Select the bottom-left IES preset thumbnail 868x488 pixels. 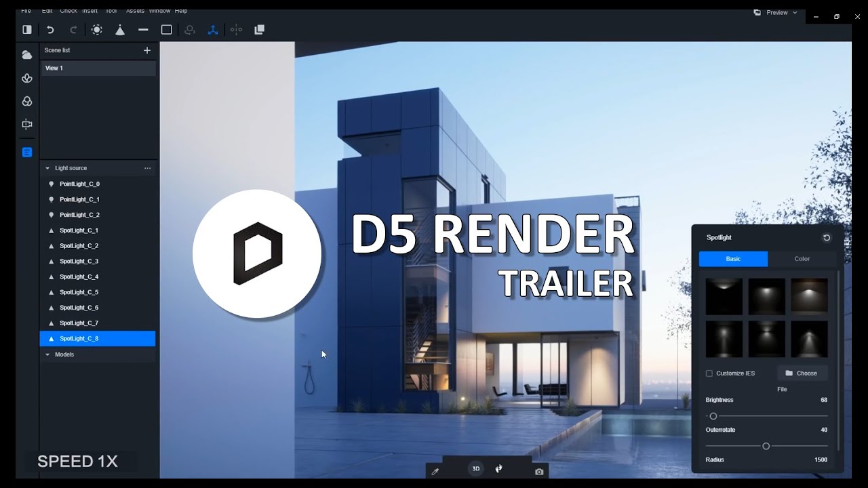click(724, 339)
